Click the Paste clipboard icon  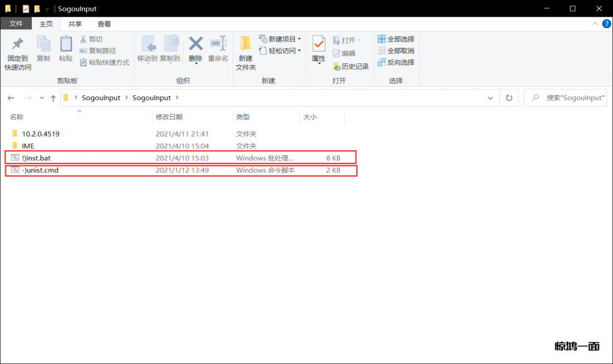coord(66,44)
